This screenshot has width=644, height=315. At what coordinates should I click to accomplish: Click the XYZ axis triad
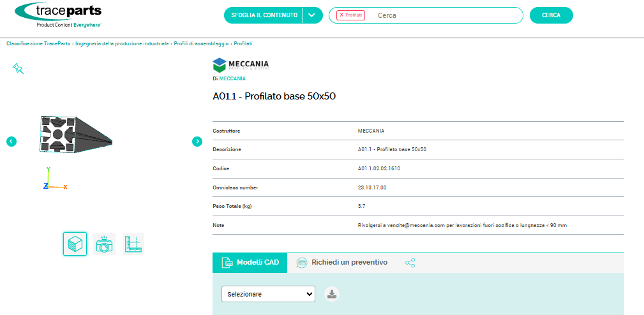(55, 179)
